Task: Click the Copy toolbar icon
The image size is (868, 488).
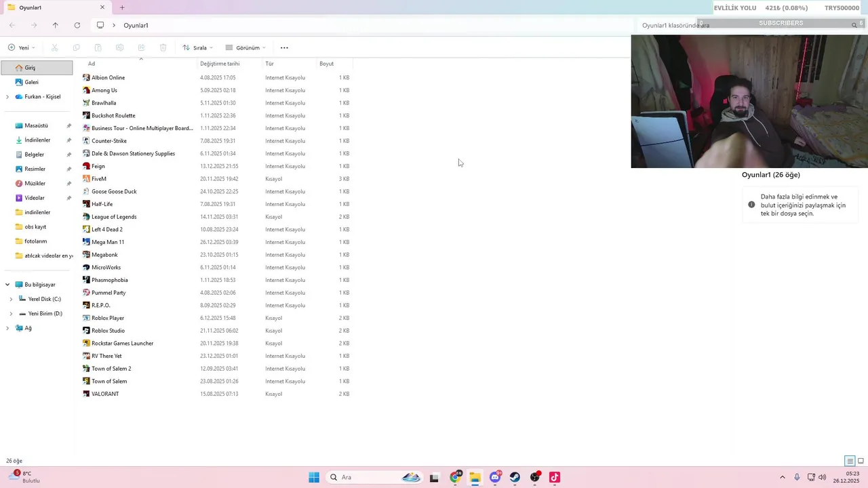Action: tap(77, 47)
